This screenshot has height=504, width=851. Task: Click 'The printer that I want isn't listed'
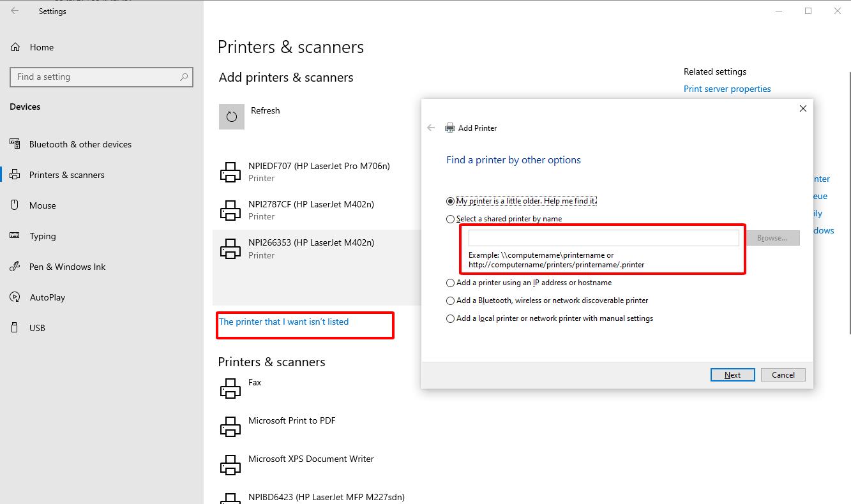click(x=284, y=322)
